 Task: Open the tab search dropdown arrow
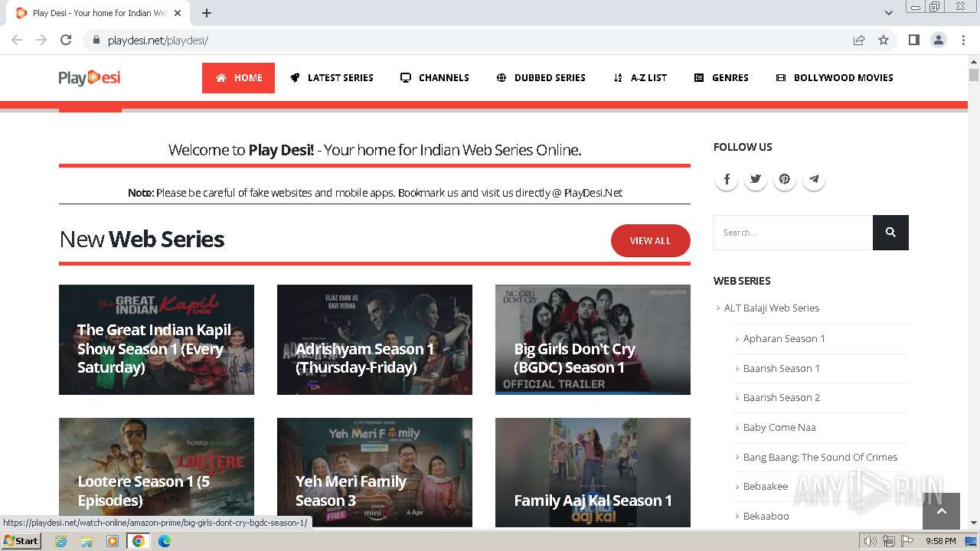(x=889, y=13)
